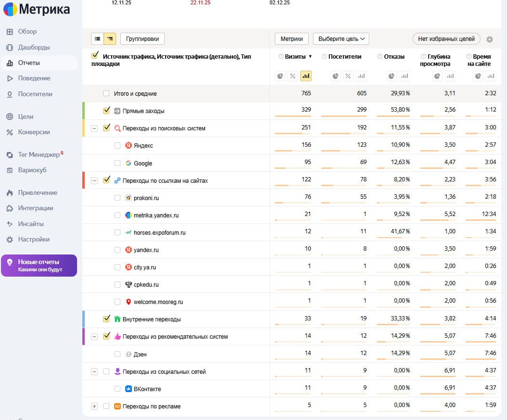Collapse the Переходы из поисковых систем group
507x420 pixels.
(94, 128)
